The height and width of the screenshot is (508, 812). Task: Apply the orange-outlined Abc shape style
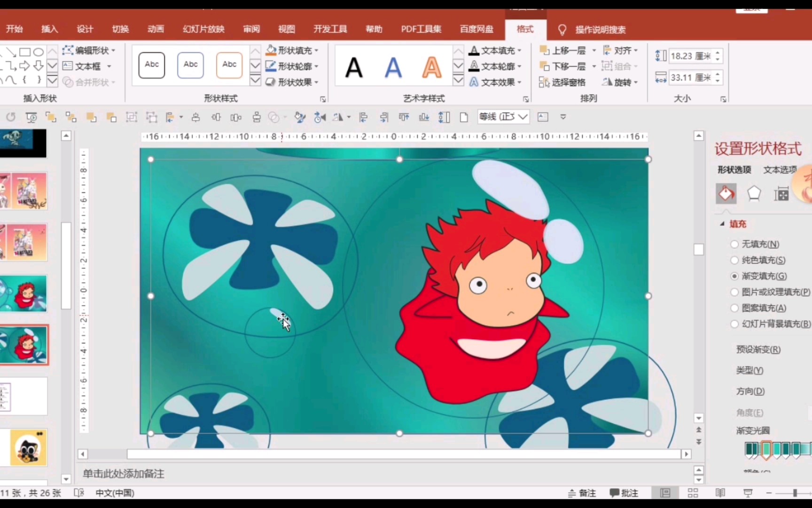pos(229,65)
